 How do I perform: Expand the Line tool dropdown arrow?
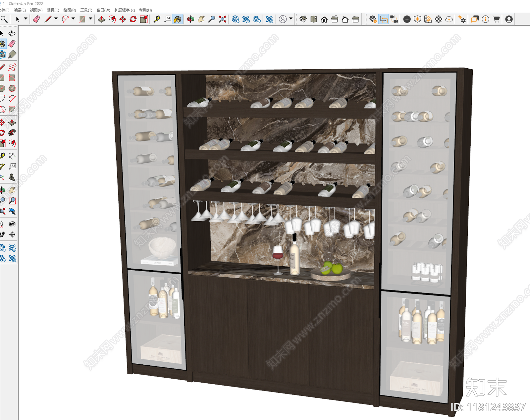[x=56, y=19]
